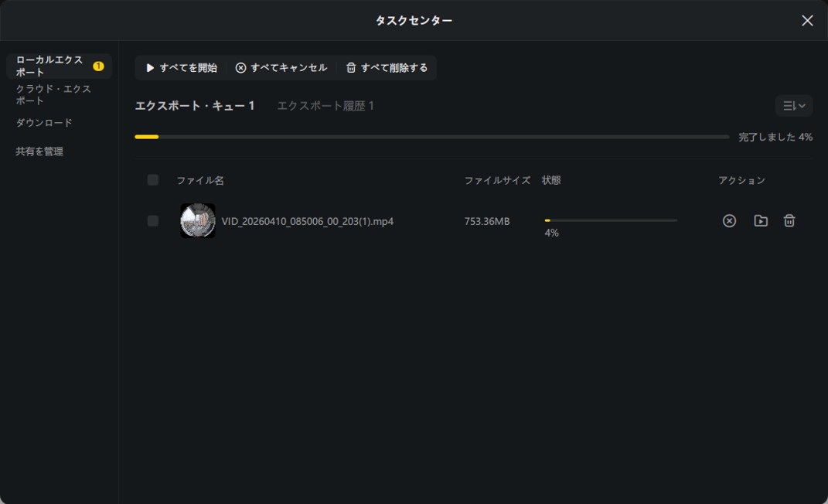This screenshot has width=828, height=504.
Task: Click yellow notification badge on ローカルエクスポート
Action: click(98, 66)
